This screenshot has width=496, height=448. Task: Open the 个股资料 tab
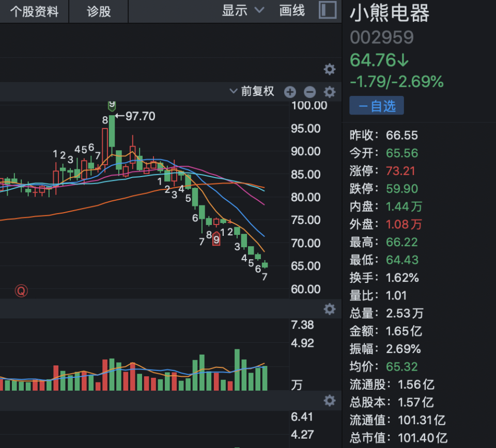34,12
